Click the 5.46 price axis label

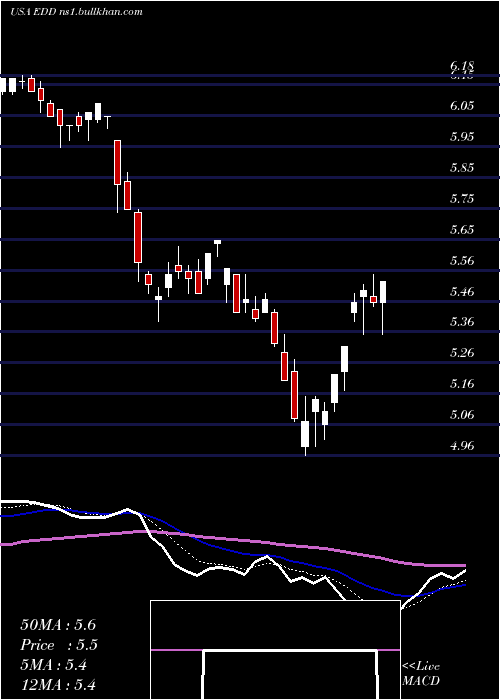pos(462,292)
